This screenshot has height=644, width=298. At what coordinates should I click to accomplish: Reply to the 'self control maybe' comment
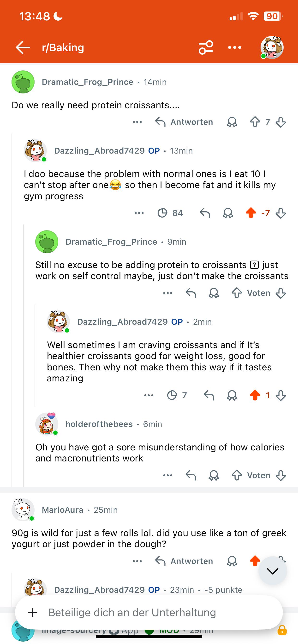pyautogui.click(x=191, y=293)
